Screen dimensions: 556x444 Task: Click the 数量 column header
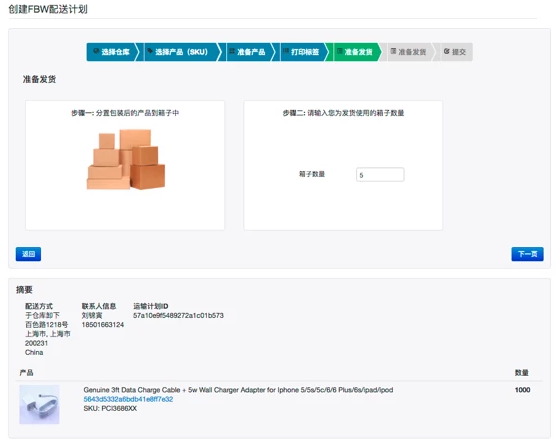pyautogui.click(x=522, y=373)
